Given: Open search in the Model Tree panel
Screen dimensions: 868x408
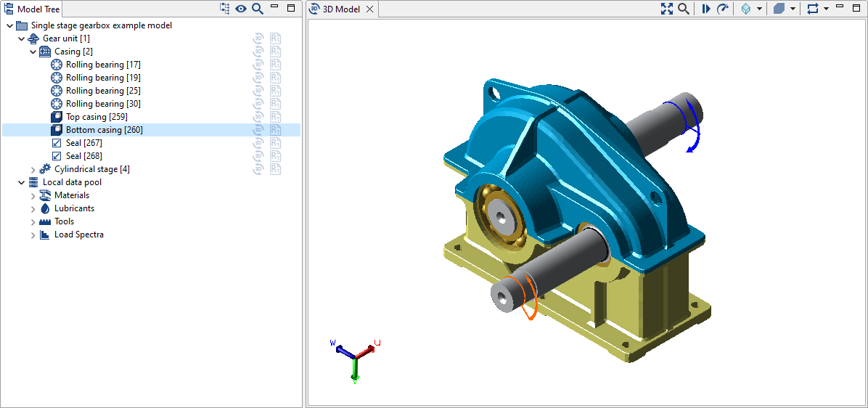Looking at the screenshot, I should click(257, 9).
